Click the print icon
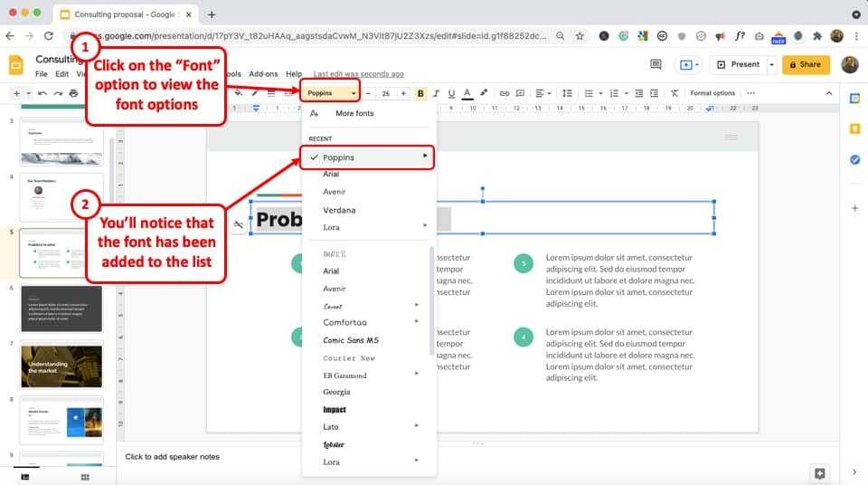The image size is (868, 485). coord(71,93)
